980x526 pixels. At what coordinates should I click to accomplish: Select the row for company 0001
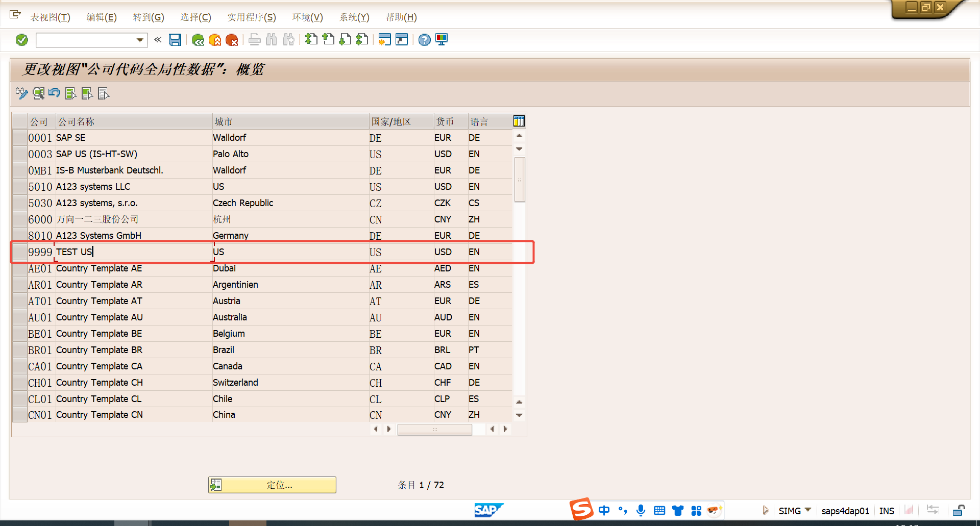coord(20,138)
